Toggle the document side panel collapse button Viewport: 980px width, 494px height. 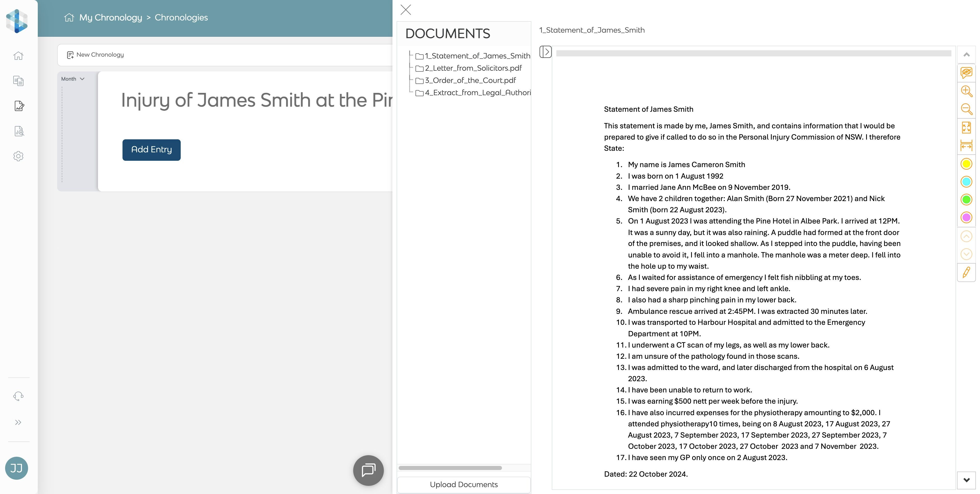(545, 52)
